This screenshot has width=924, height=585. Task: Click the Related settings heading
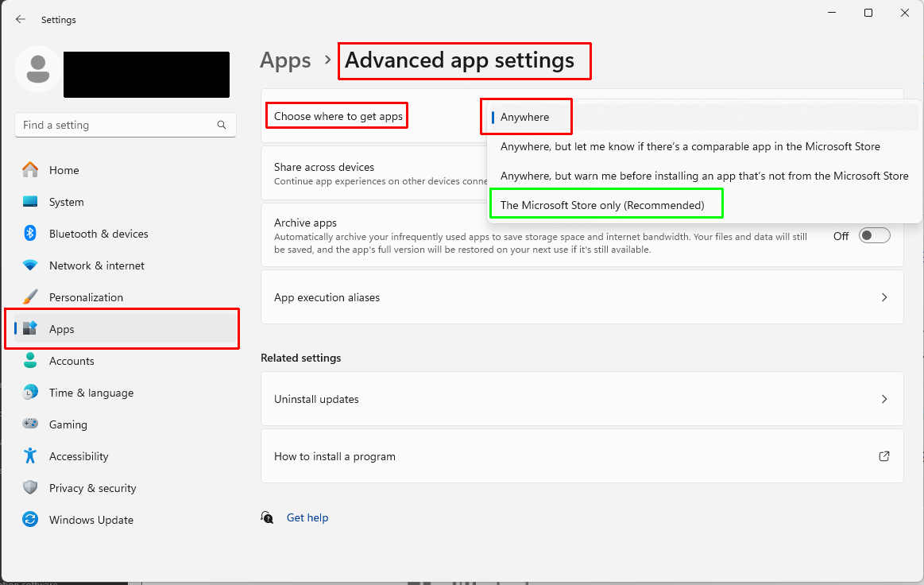[x=301, y=358]
